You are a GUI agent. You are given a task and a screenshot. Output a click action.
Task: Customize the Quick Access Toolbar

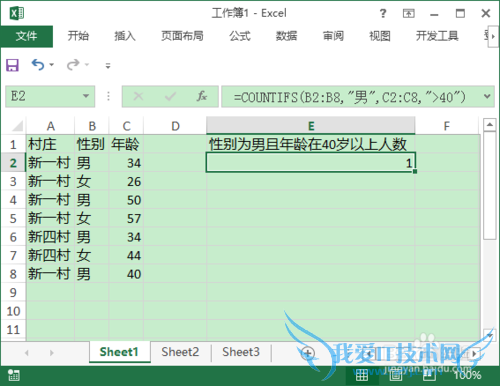point(108,66)
